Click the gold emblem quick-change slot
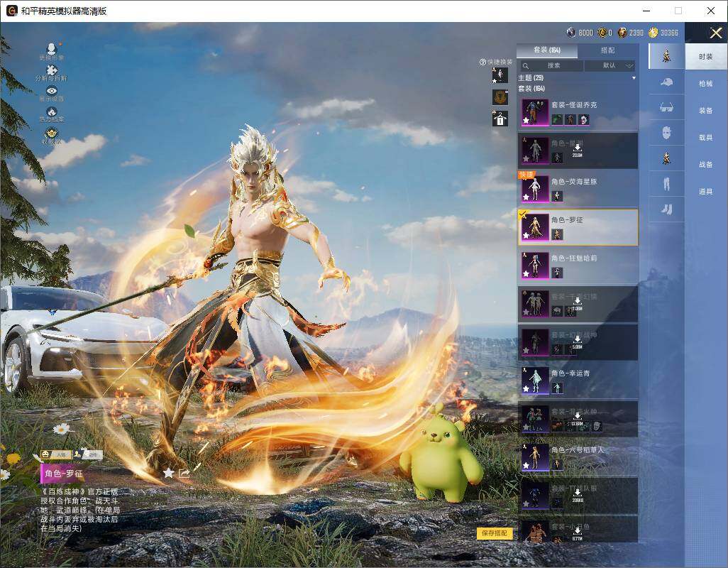 click(x=500, y=97)
